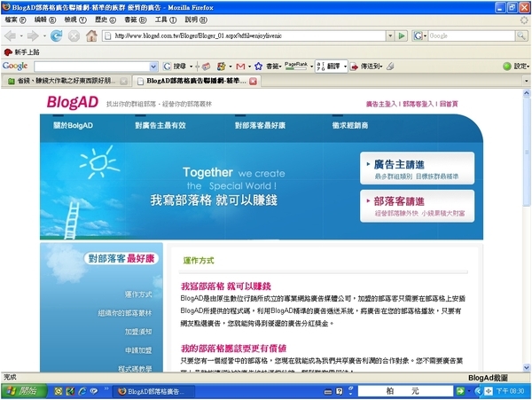Open Google toolbar 設定 settings

516,67
